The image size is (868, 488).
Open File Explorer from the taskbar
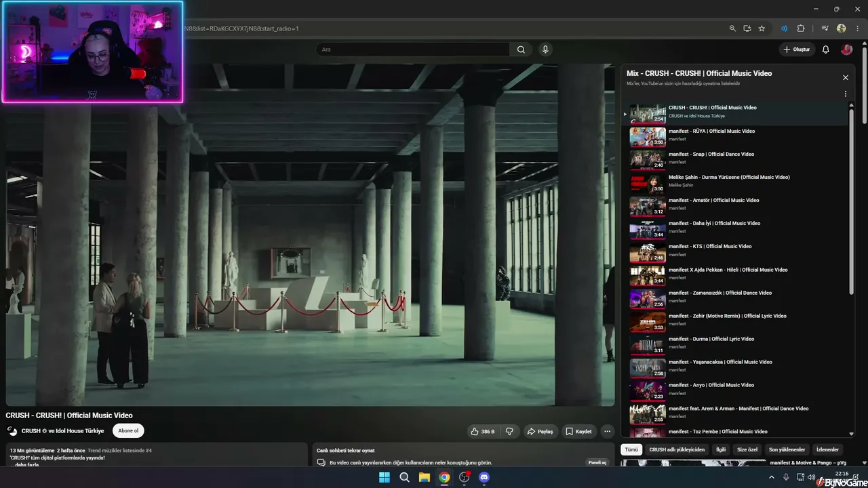pyautogui.click(x=425, y=477)
